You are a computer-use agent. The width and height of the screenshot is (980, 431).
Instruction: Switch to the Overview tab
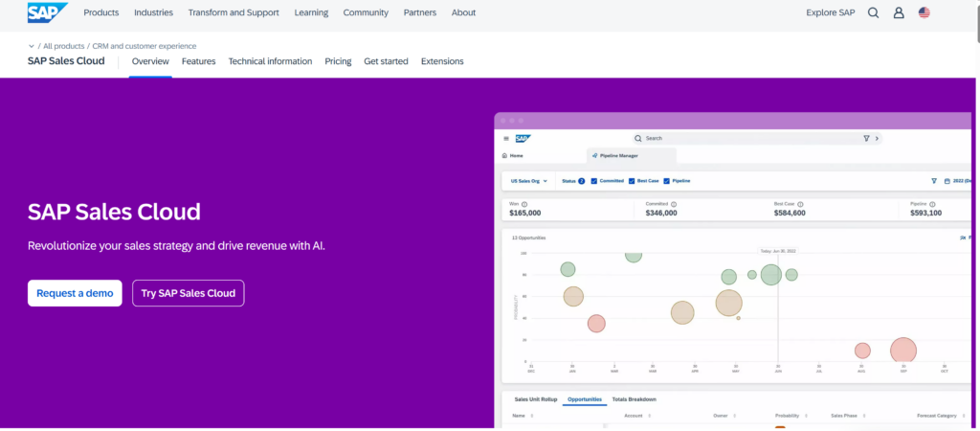click(150, 61)
